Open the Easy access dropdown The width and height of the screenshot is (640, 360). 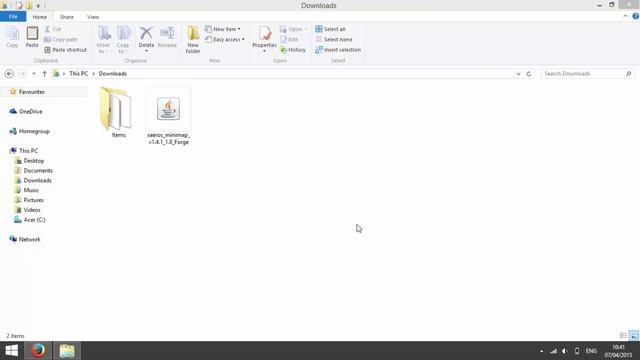click(225, 39)
